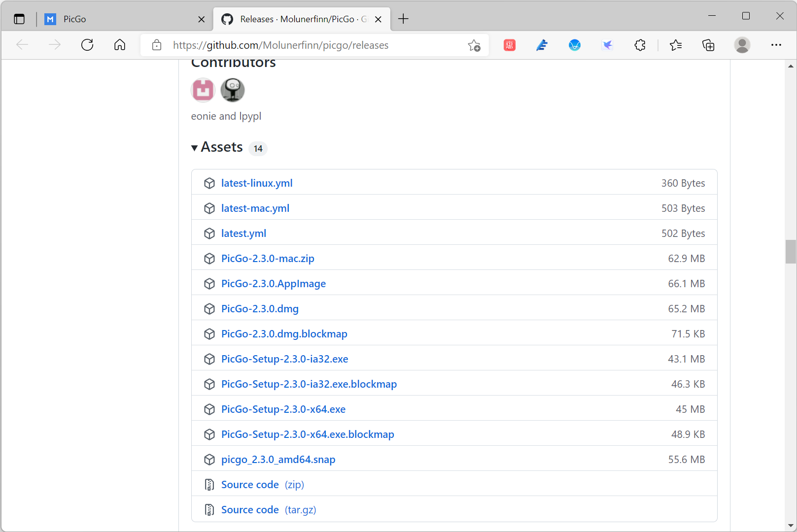Download PicGo-2.3.0.dmg asset
The image size is (797, 532).
(x=260, y=308)
